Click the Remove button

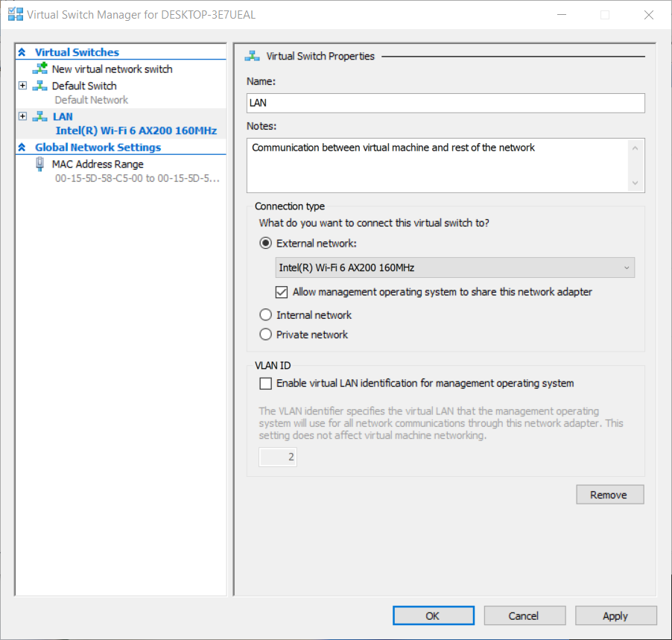[609, 495]
